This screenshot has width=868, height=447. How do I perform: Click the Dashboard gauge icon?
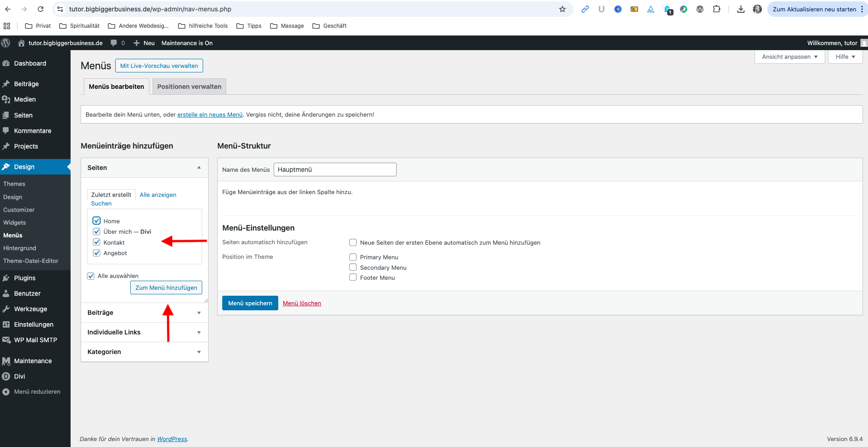click(6, 63)
